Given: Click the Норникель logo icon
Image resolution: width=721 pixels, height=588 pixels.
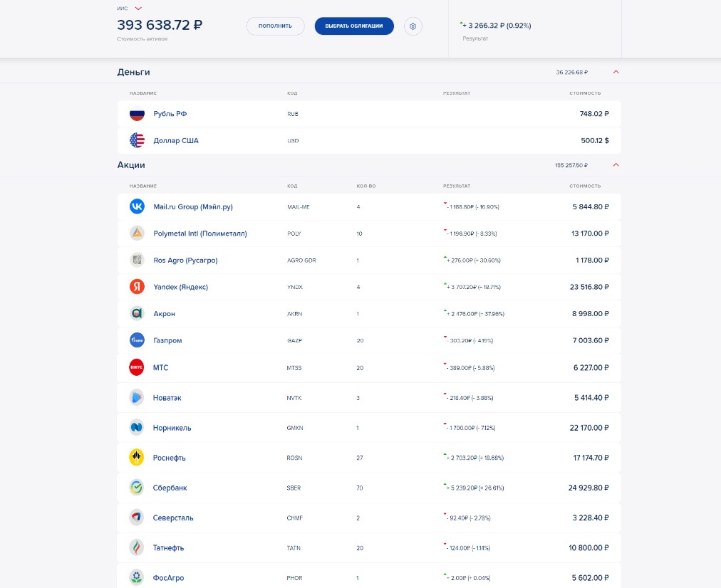Looking at the screenshot, I should 137,427.
